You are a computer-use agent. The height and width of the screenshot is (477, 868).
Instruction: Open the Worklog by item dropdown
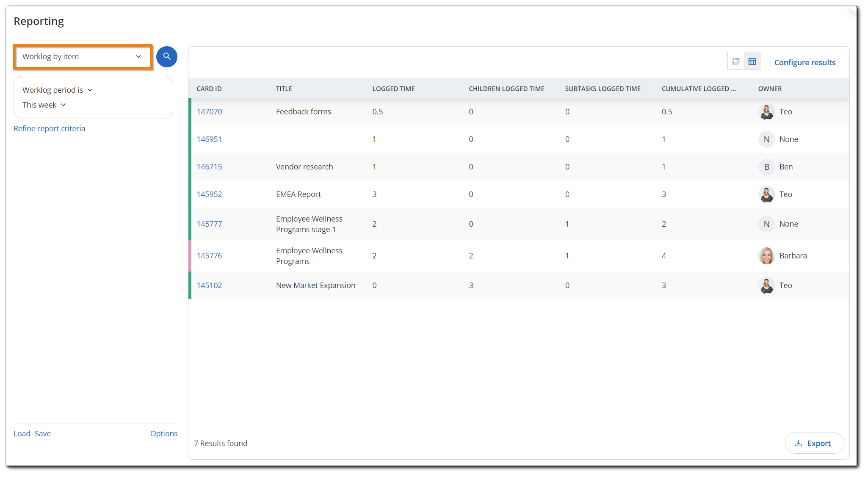click(82, 57)
